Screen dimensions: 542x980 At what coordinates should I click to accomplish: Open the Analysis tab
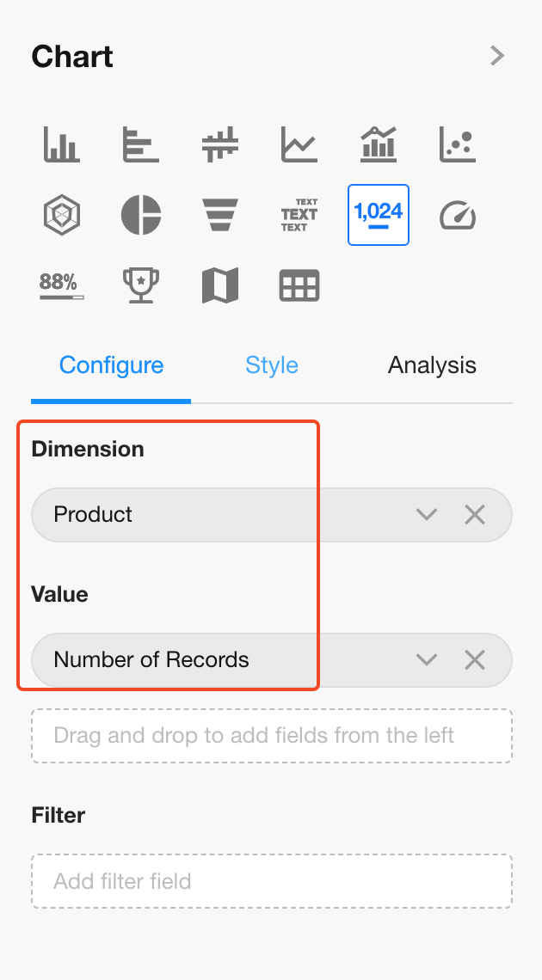[432, 365]
